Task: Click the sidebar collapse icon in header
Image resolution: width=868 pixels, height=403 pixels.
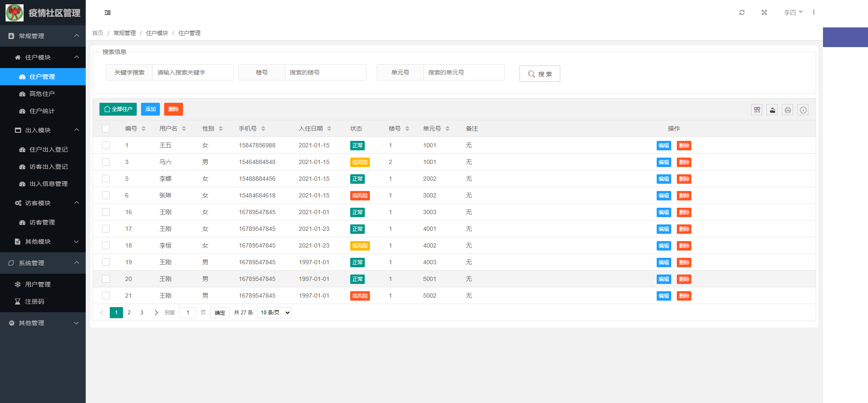Action: [108, 13]
